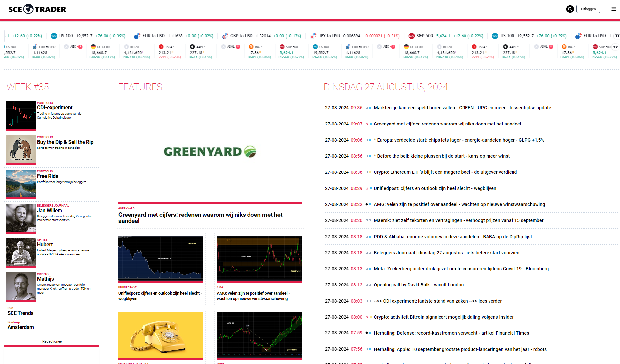This screenshot has height=364, width=620.
Task: Open the Amsterdam roadmap entry
Action: point(20,327)
